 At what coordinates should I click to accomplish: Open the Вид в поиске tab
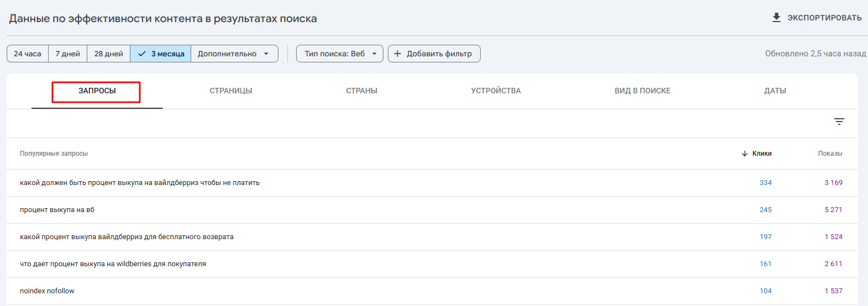(642, 91)
